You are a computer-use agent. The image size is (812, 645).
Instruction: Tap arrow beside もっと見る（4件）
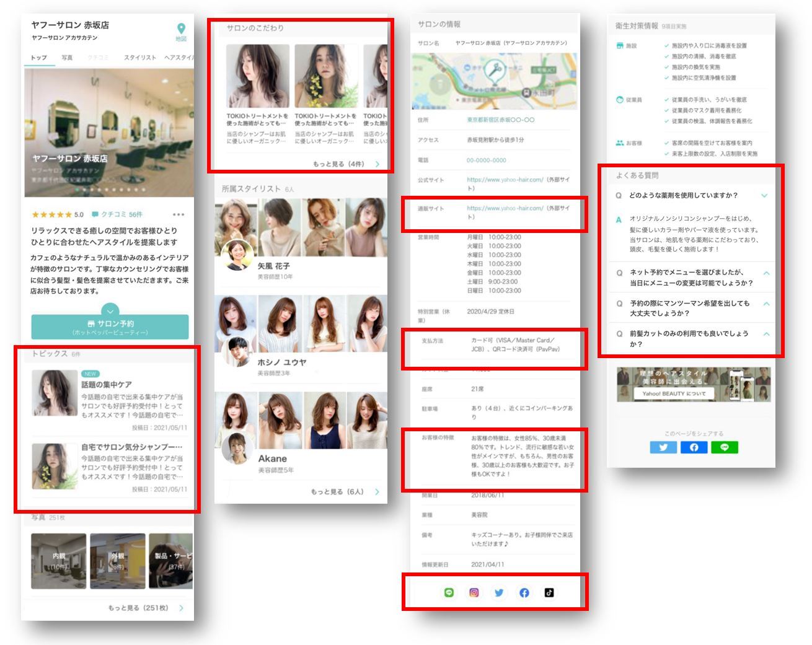(377, 164)
